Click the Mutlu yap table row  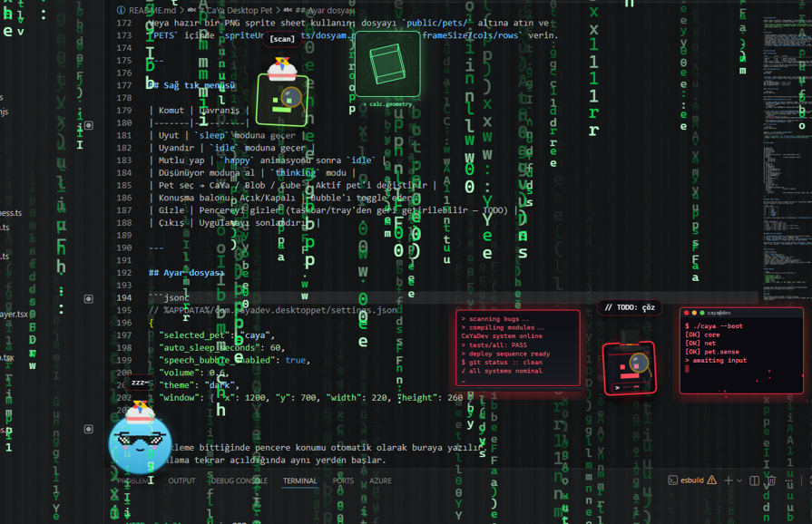coord(268,160)
